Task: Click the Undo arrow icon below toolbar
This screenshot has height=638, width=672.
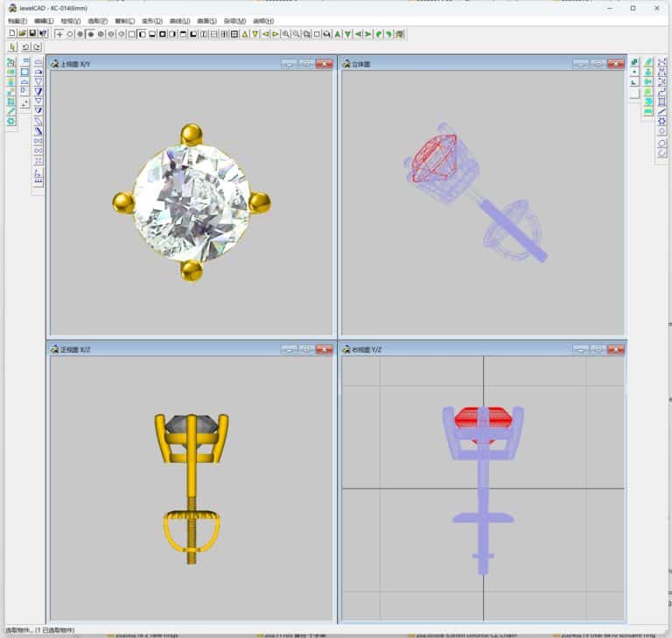Action: 25,46
